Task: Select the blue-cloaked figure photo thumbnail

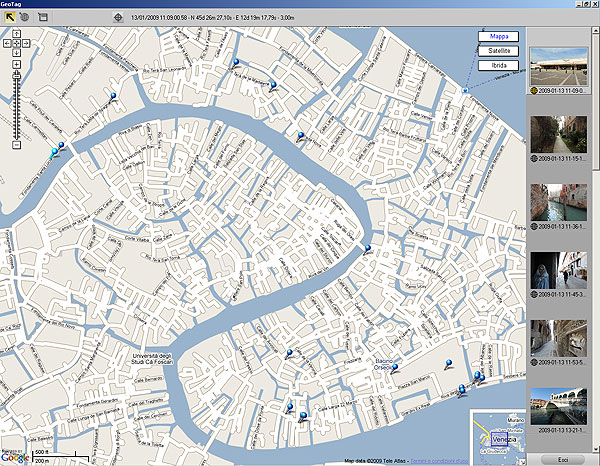Action: 559,270
